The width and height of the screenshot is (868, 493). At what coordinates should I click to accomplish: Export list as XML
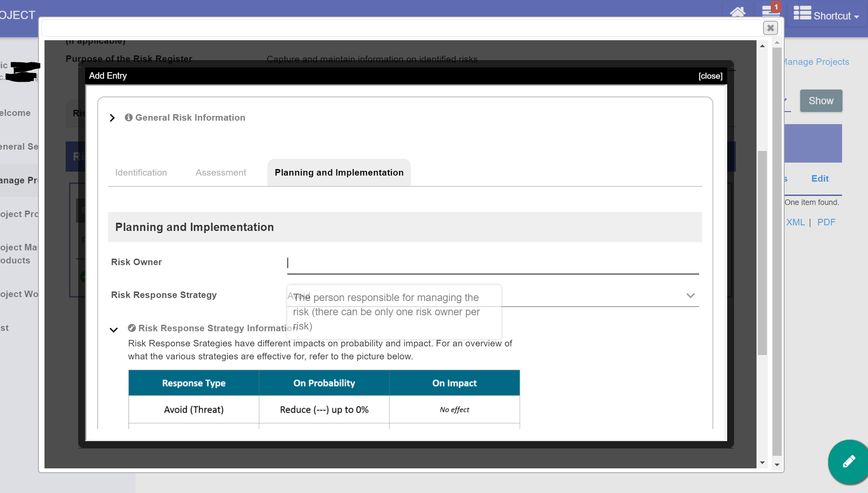click(795, 222)
